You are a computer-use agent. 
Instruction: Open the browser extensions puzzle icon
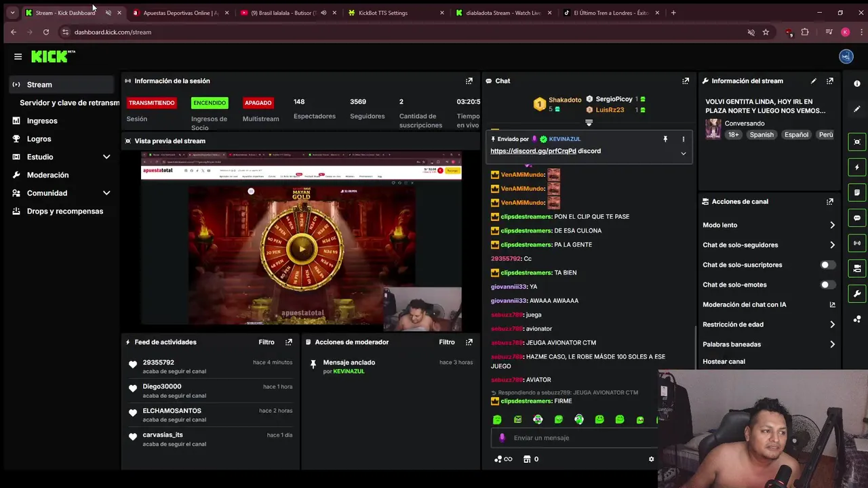(x=805, y=32)
